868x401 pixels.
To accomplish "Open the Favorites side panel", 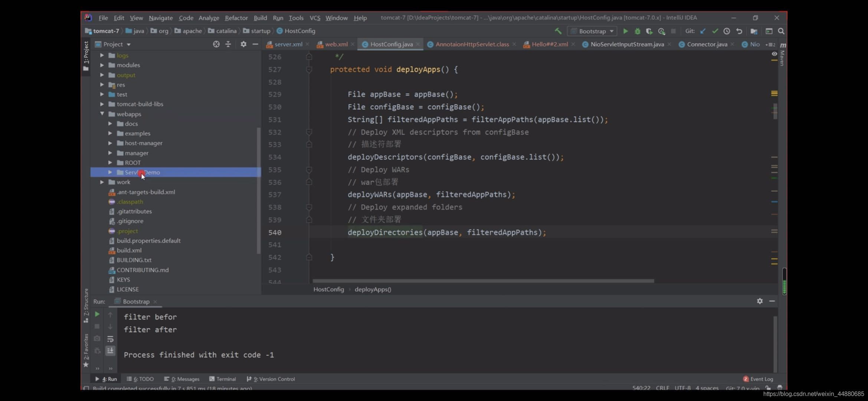I will coord(86,350).
